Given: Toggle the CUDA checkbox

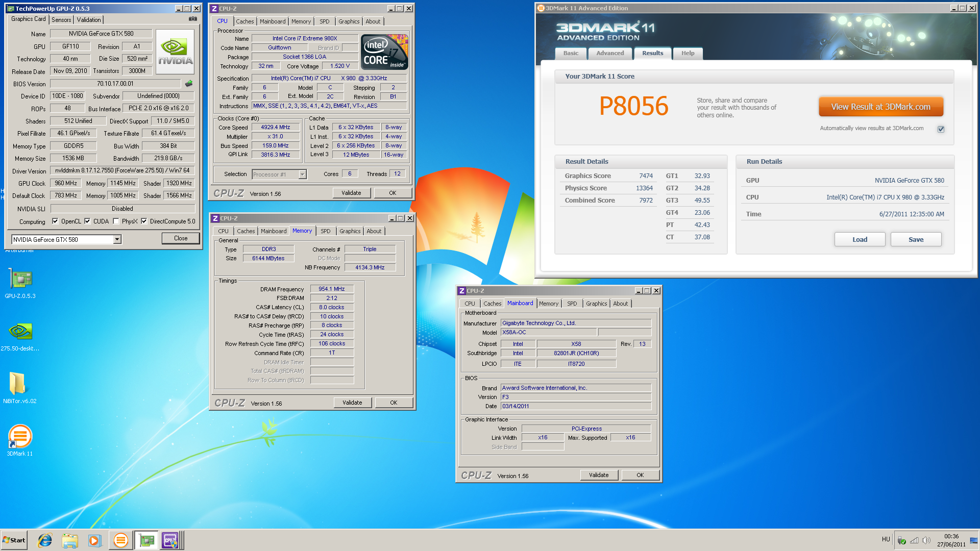Looking at the screenshot, I should point(87,221).
